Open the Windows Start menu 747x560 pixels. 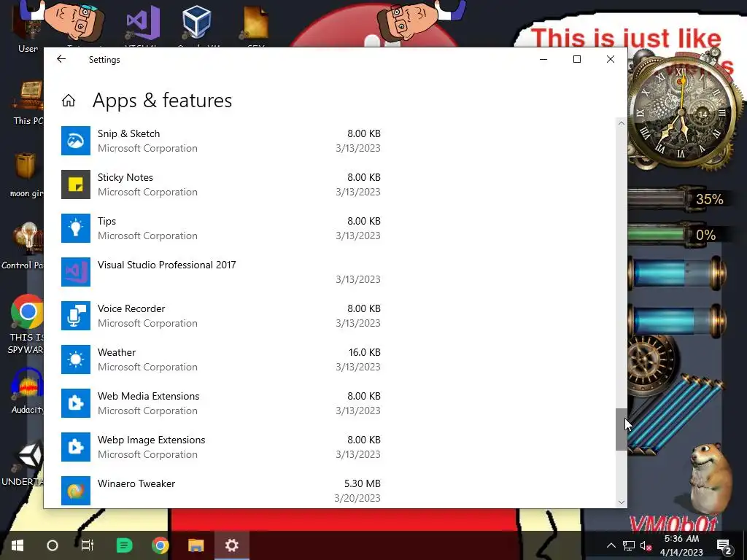click(x=18, y=545)
